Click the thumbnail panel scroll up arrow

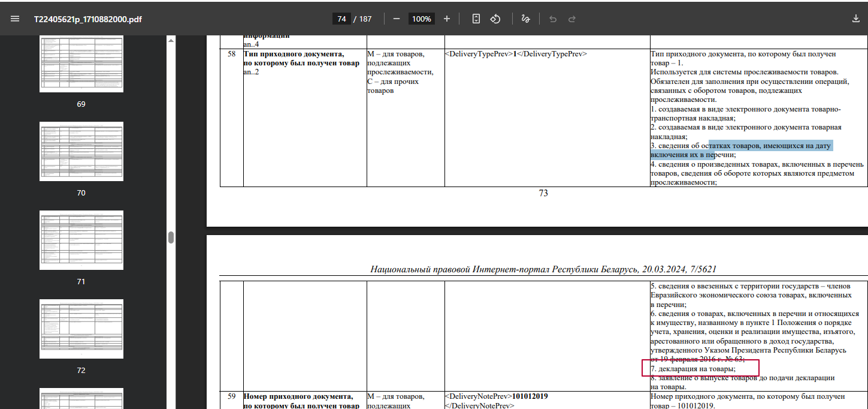coord(171,41)
